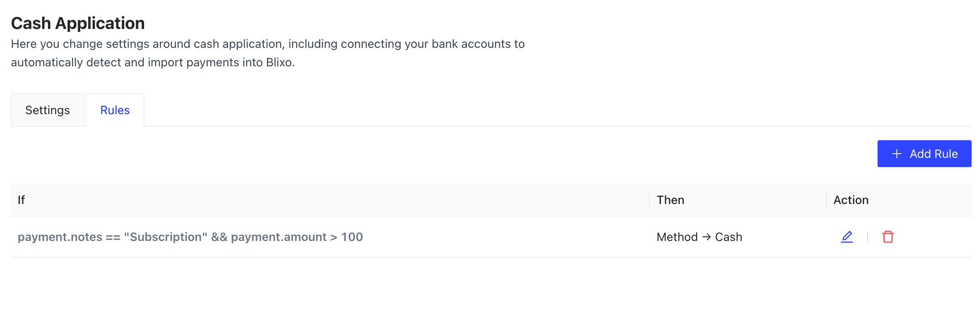Click the 100 amount in rule condition
The width and height of the screenshot is (980, 314).
pos(352,237)
